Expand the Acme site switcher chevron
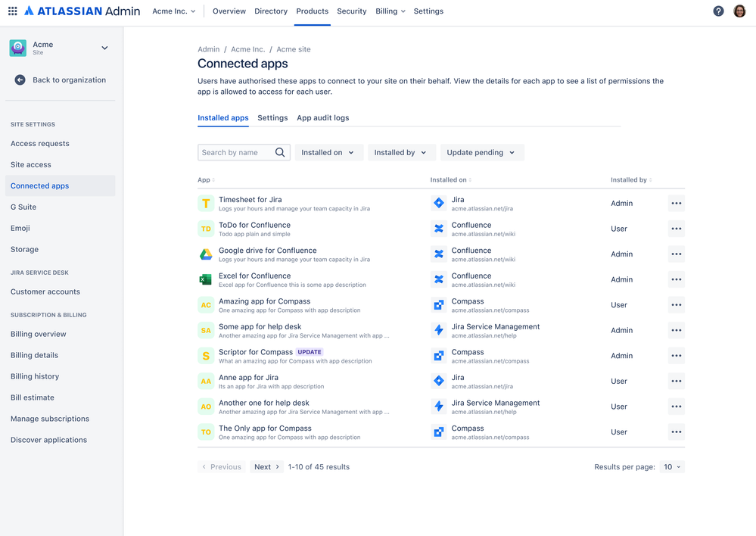Screen dimensions: 756x536 [x=104, y=48]
